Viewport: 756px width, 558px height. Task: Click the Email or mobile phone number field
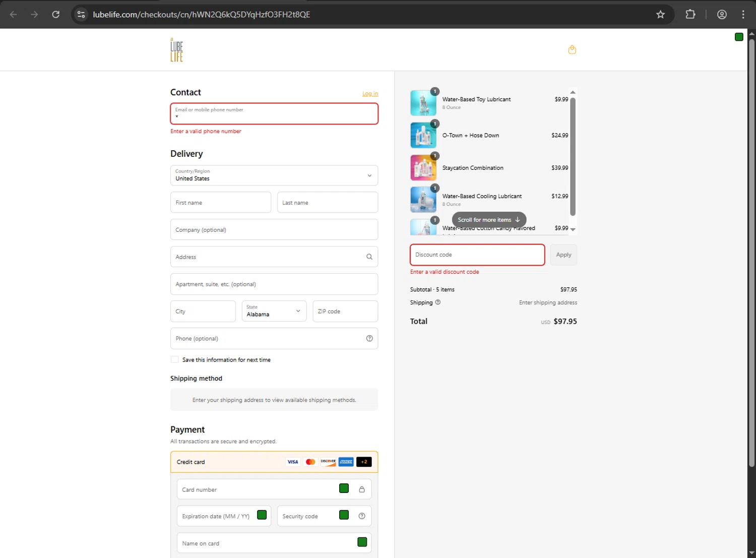pos(274,113)
